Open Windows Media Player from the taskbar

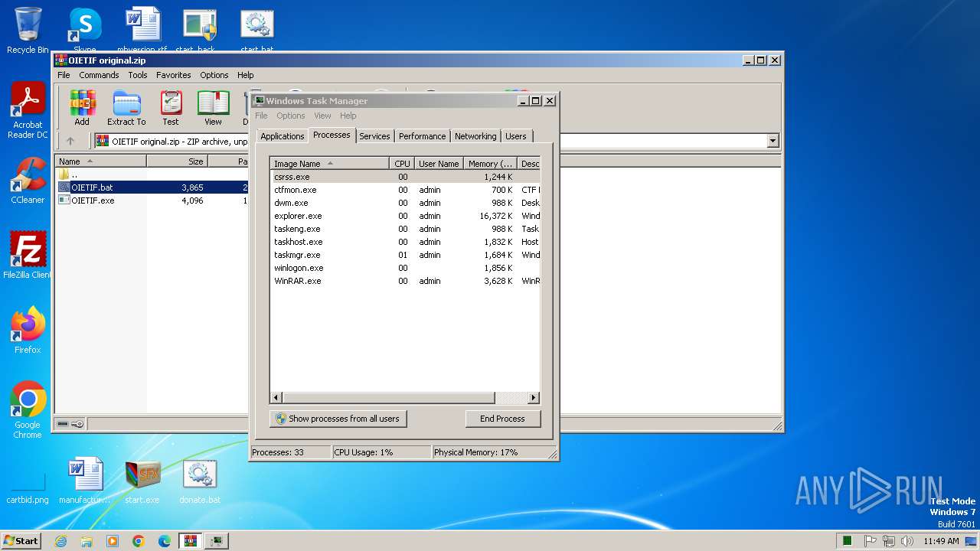point(113,541)
